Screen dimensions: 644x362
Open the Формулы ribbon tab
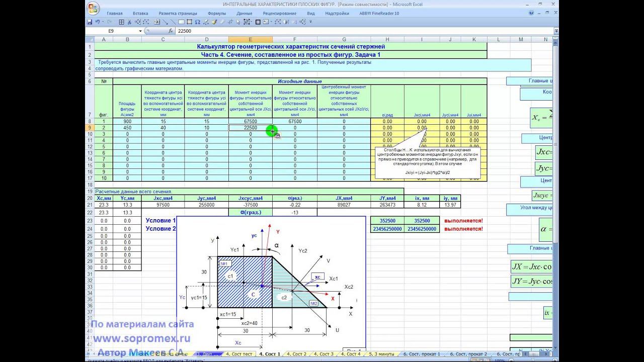(217, 14)
